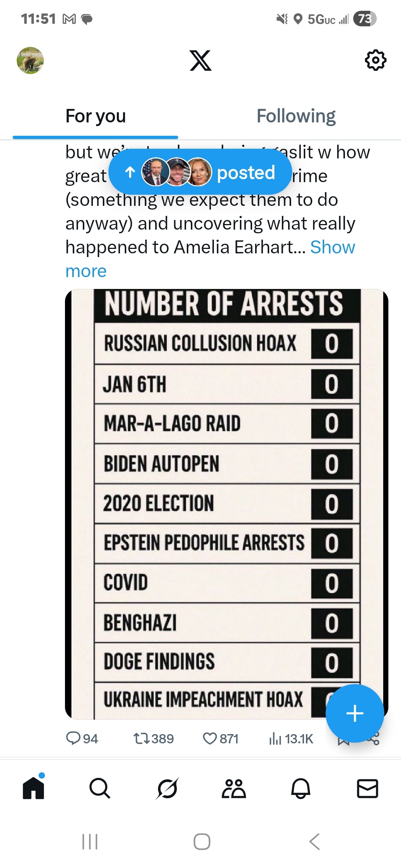Open the settings gear icon

(x=376, y=60)
